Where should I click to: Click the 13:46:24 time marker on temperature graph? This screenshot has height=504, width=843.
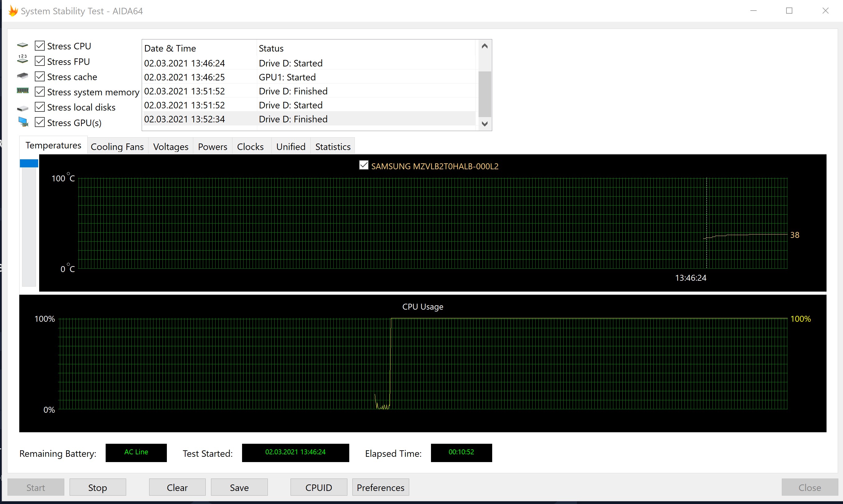(690, 278)
